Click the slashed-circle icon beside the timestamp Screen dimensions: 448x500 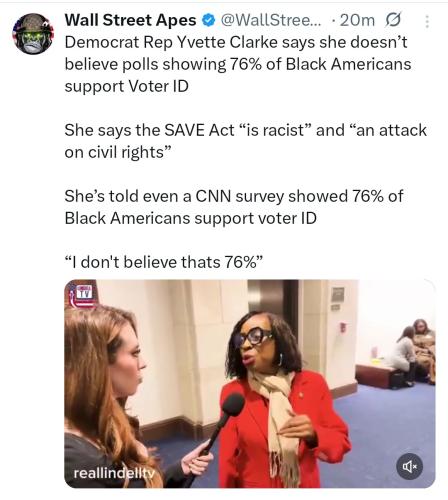pyautogui.click(x=393, y=20)
